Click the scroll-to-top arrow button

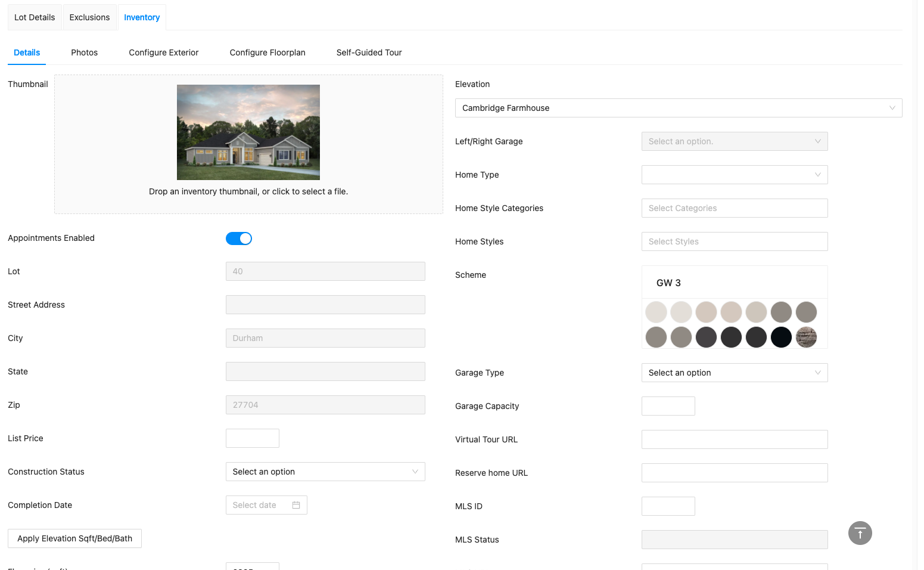(860, 533)
